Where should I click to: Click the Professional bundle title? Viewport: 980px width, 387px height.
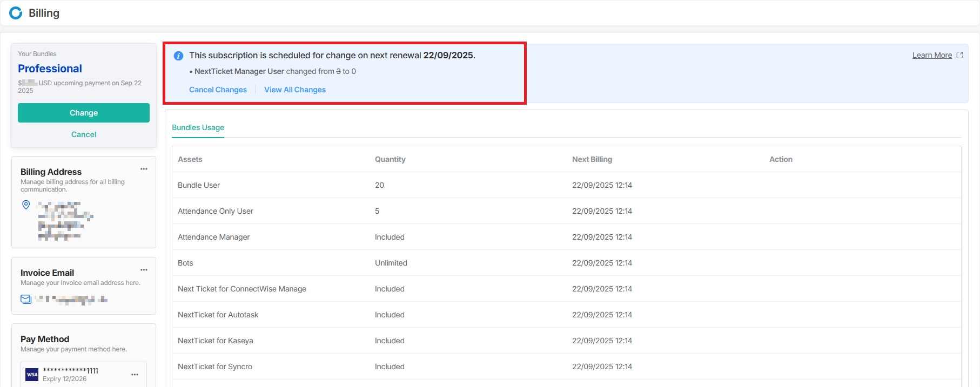(x=50, y=69)
